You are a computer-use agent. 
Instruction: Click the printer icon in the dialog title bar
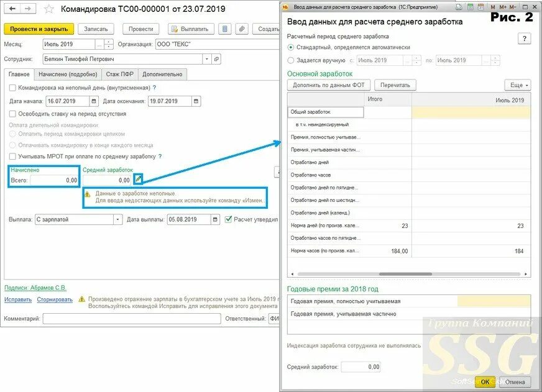[459, 7]
